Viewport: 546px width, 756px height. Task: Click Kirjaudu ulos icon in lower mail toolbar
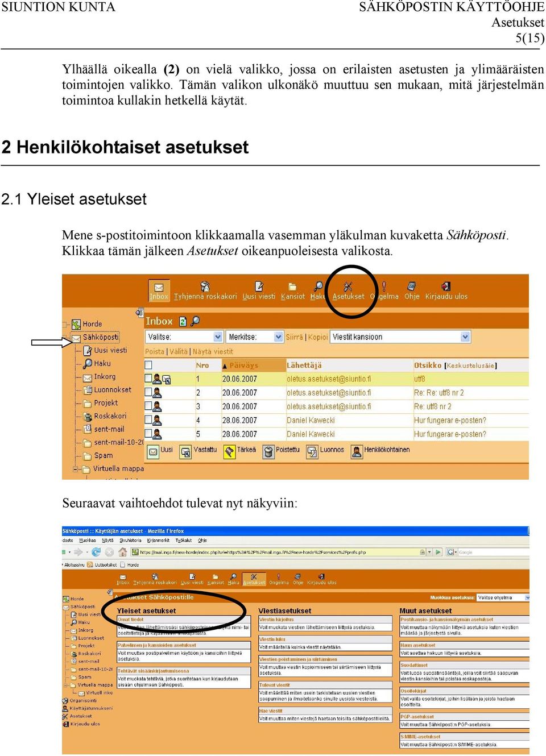pos(321,576)
